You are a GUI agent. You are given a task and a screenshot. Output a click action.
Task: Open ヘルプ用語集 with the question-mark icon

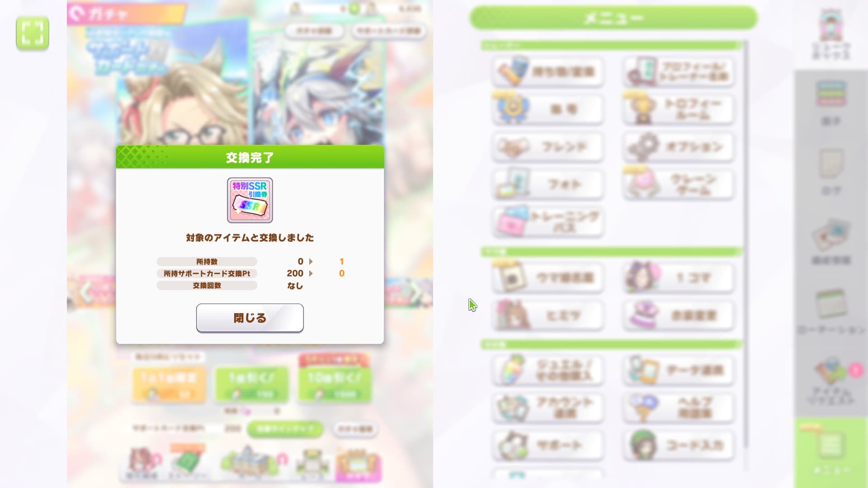point(678,408)
